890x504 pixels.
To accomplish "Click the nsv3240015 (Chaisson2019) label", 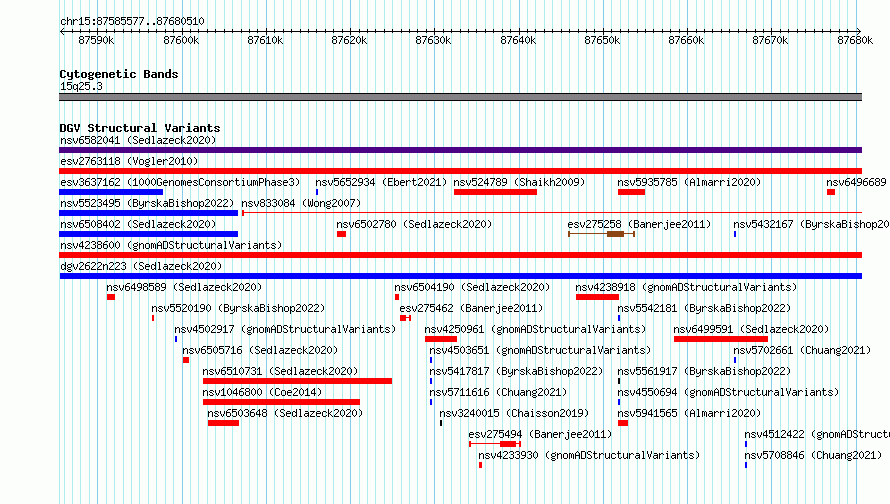I will click(x=514, y=413).
